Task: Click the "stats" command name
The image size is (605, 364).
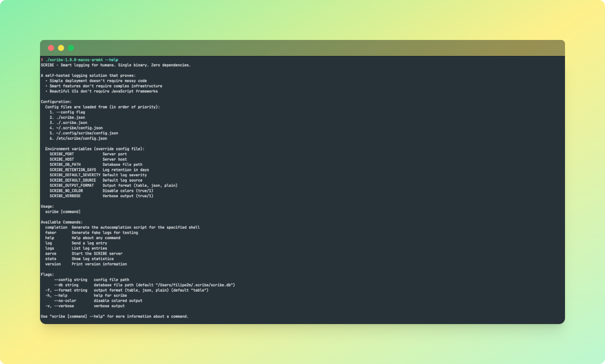Action: [50, 259]
